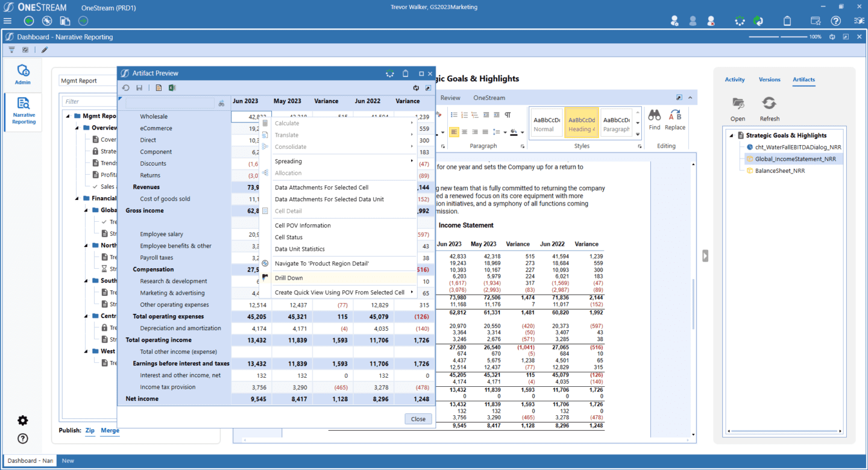Click the pages icon in top bar
The width and height of the screenshot is (868, 470).
point(65,21)
